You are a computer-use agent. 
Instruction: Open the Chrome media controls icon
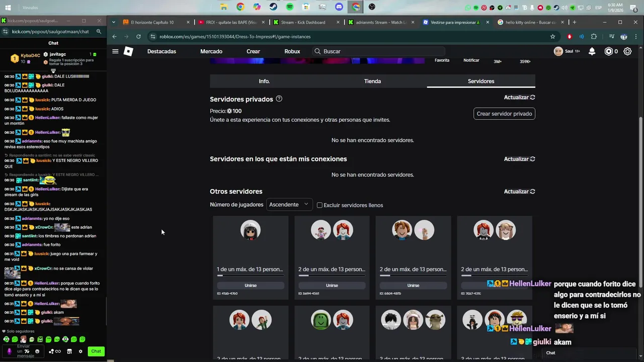coord(611,36)
